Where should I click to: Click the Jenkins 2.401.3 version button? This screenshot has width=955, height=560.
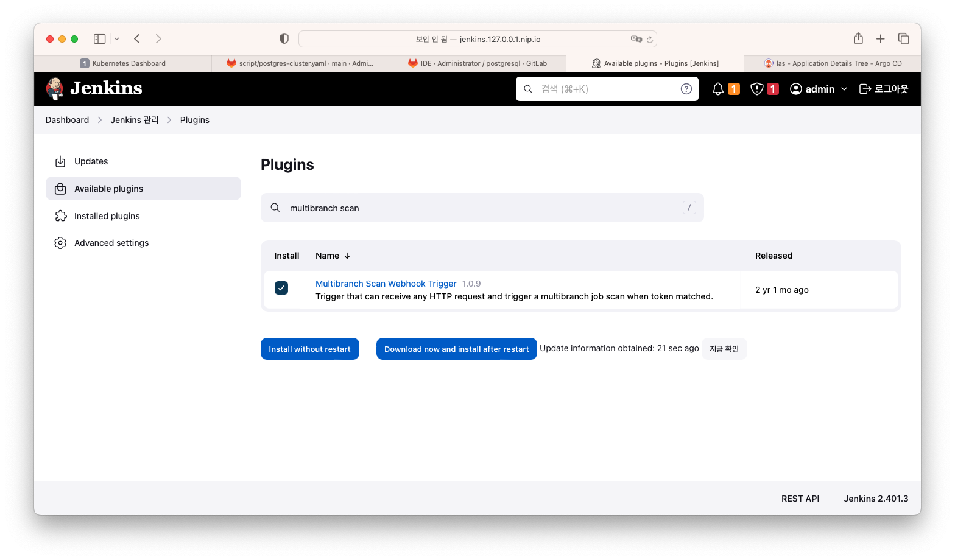pyautogui.click(x=876, y=499)
